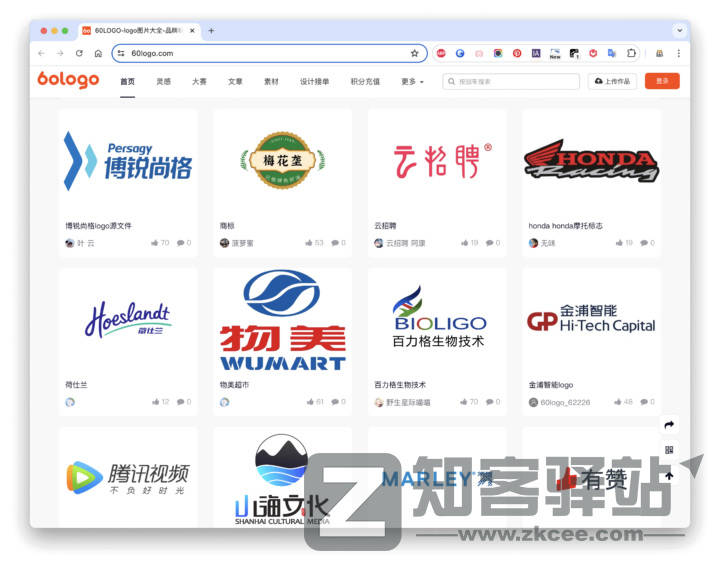Image resolution: width=720 pixels, height=567 pixels.
Task: Click the 60logo site logo
Action: pyautogui.click(x=68, y=80)
